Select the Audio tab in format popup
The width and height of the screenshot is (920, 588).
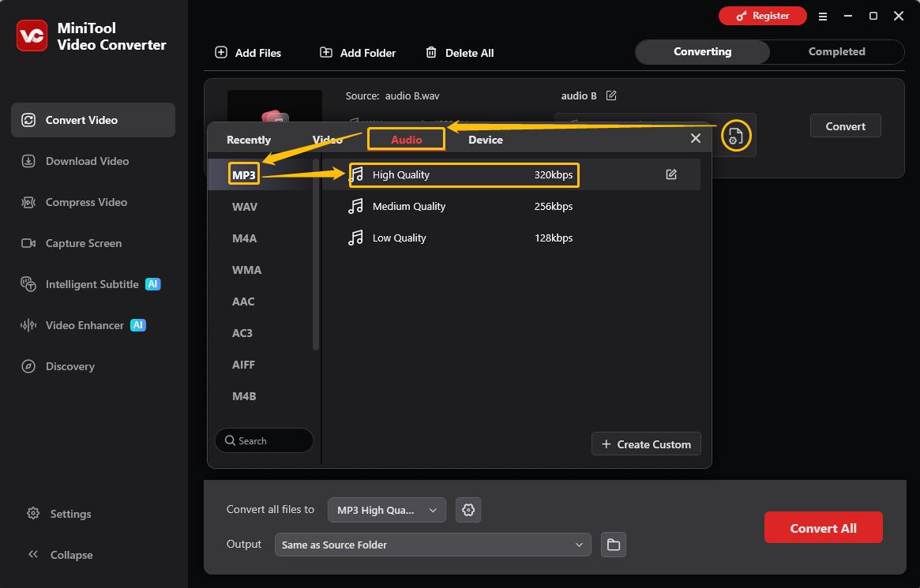pos(406,140)
